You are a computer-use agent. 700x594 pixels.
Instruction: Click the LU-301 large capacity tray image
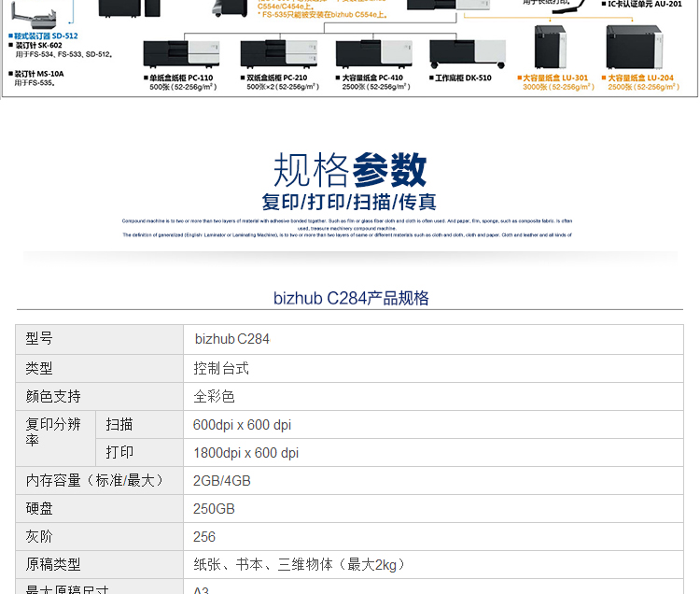coord(551,47)
